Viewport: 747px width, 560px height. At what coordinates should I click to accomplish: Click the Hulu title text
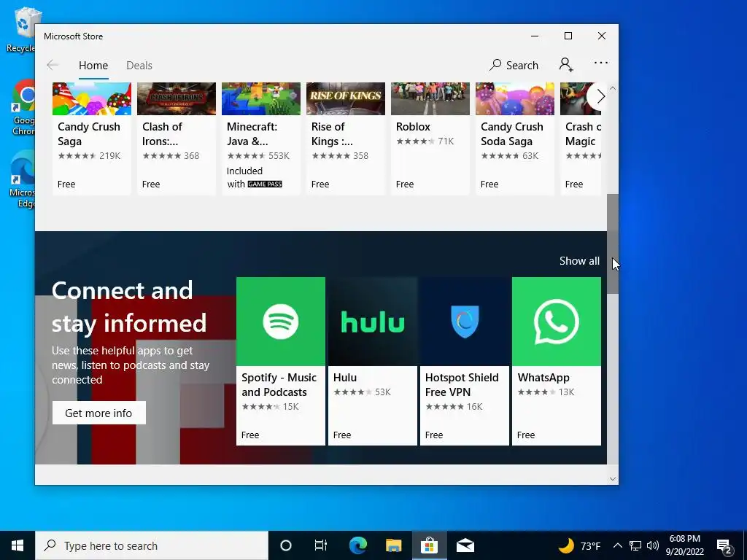pos(345,378)
